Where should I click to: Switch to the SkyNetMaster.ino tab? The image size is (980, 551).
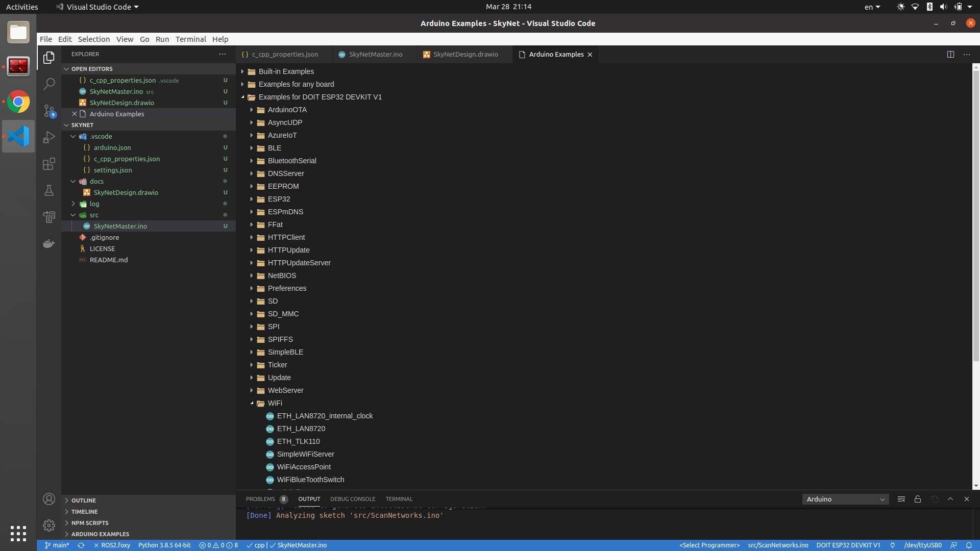[x=375, y=54]
